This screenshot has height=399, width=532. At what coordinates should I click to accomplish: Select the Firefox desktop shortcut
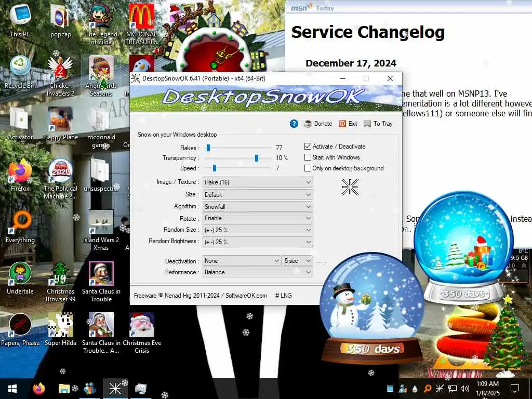(x=20, y=175)
